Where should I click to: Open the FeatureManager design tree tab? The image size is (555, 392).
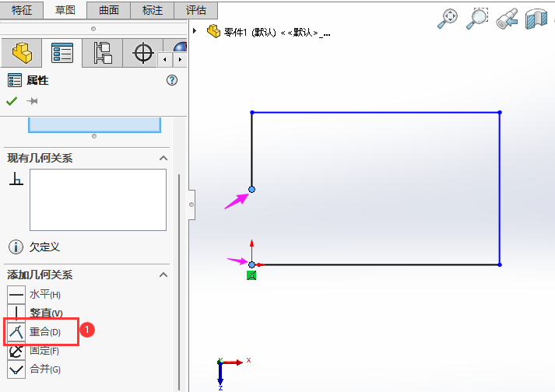tap(22, 53)
